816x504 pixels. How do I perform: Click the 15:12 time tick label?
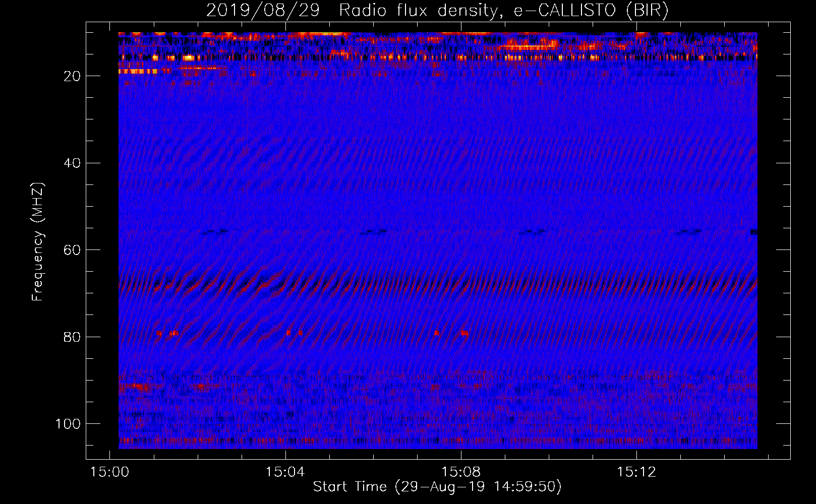[636, 472]
